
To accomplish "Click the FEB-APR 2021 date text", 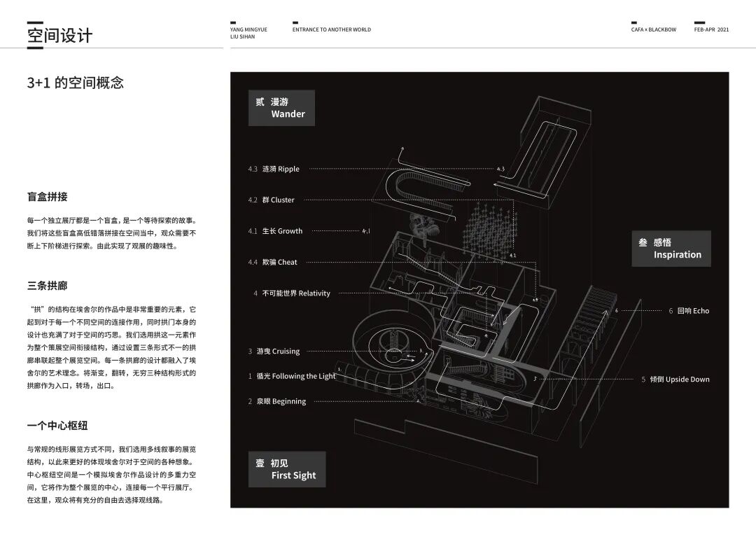I will pos(712,29).
